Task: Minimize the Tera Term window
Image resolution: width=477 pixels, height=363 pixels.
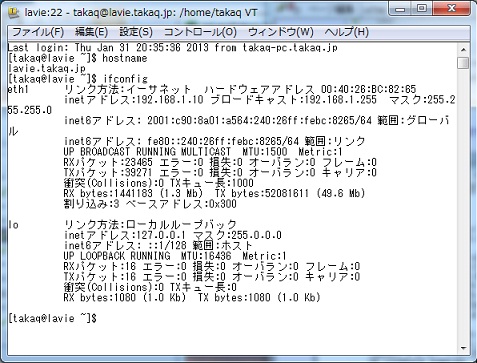Action: click(x=400, y=9)
